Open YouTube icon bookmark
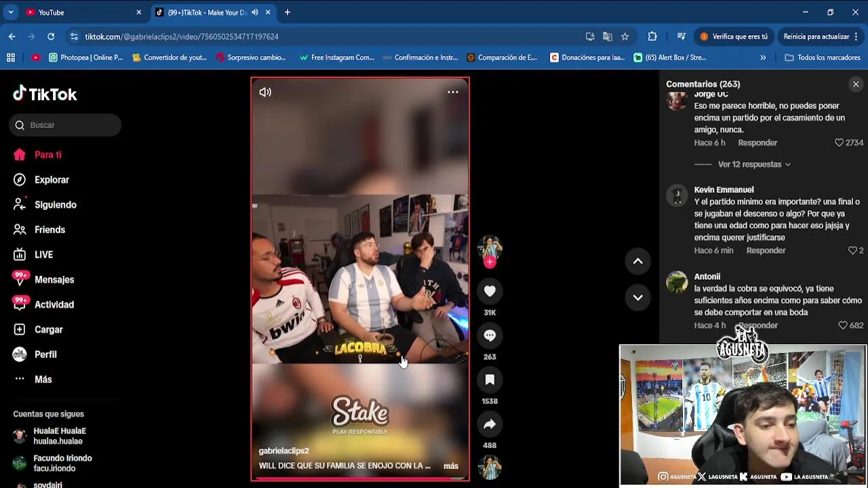 tap(35, 58)
